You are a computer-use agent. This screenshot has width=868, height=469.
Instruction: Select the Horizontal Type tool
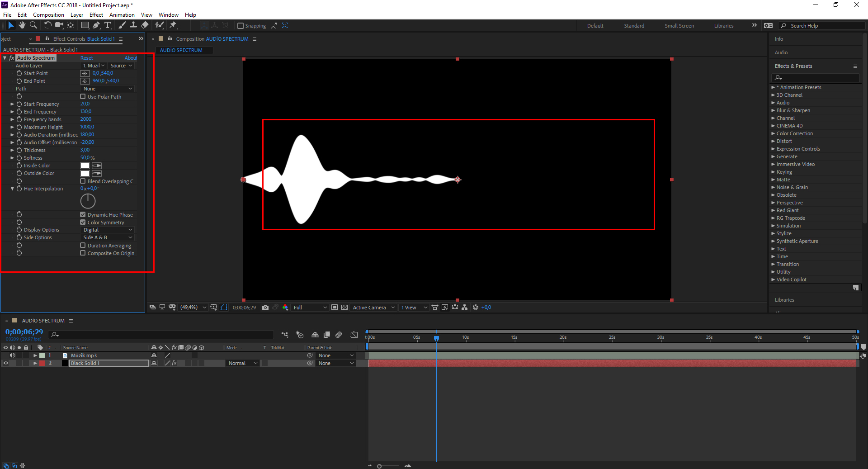[108, 25]
